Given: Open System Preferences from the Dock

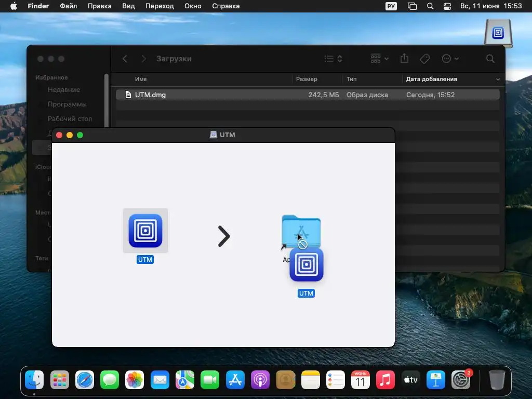Looking at the screenshot, I should tap(461, 380).
